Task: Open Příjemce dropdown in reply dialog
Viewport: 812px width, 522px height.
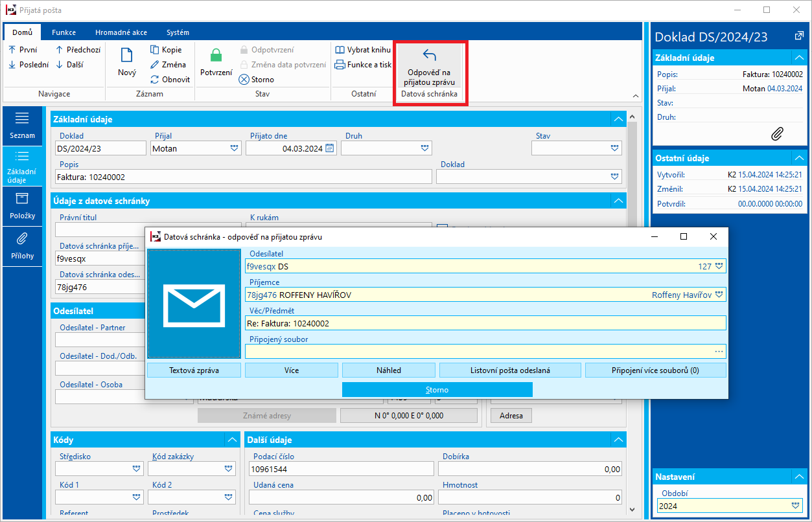Action: pos(719,295)
